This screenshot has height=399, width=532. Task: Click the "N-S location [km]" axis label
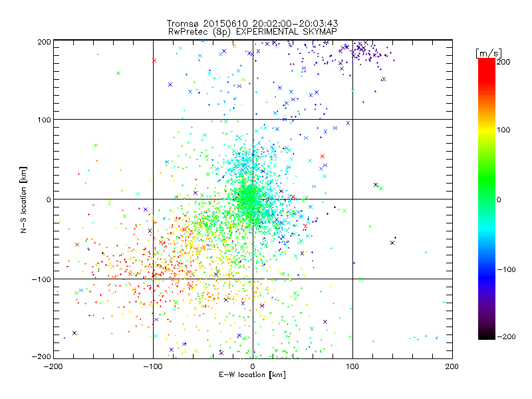(x=23, y=199)
